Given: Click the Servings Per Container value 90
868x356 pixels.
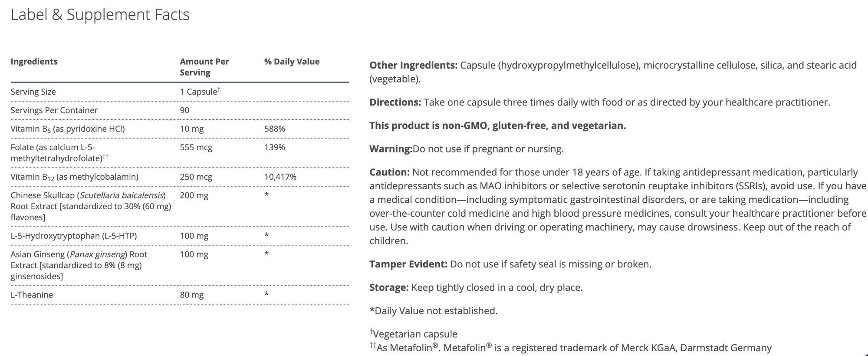Looking at the screenshot, I should click(184, 110).
